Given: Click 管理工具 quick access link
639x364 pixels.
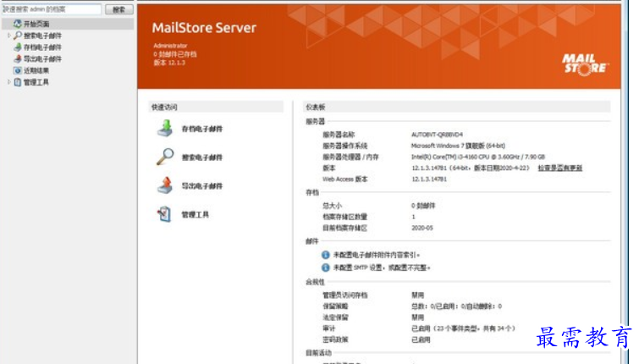Looking at the screenshot, I should (x=196, y=214).
